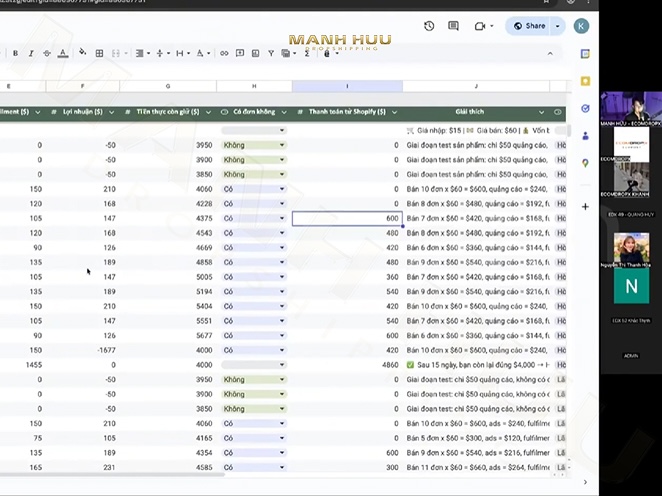Apply strikethrough formatting
Screen dimensions: 662x496
[46, 53]
